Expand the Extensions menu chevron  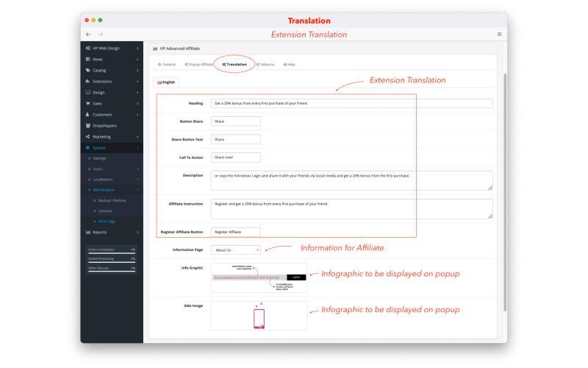point(137,82)
